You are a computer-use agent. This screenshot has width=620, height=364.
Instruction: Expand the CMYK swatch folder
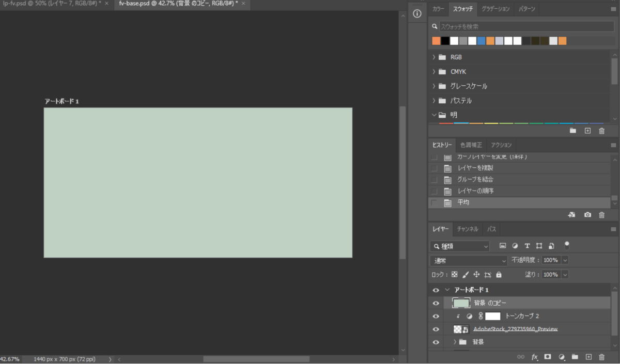tap(434, 72)
